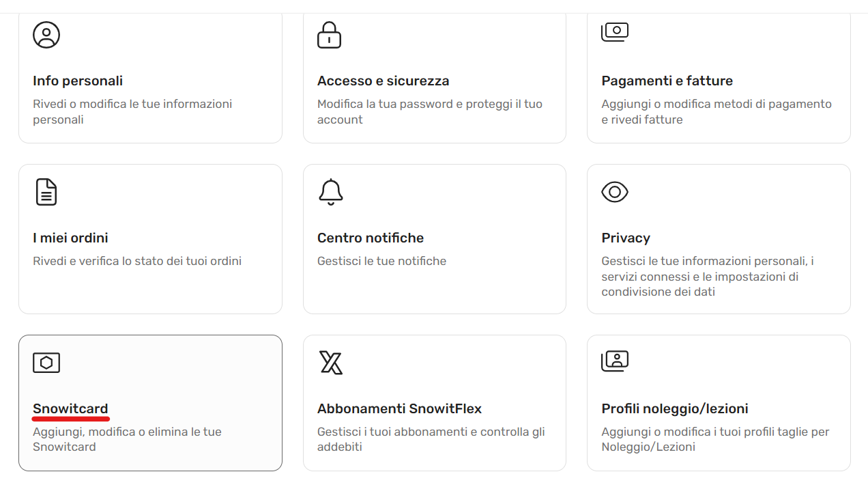Click the SnowitFlex subscriptions description text

[x=431, y=439]
